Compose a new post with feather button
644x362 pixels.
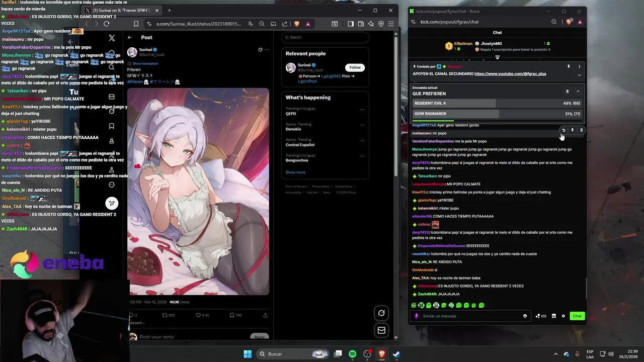[x=112, y=203]
